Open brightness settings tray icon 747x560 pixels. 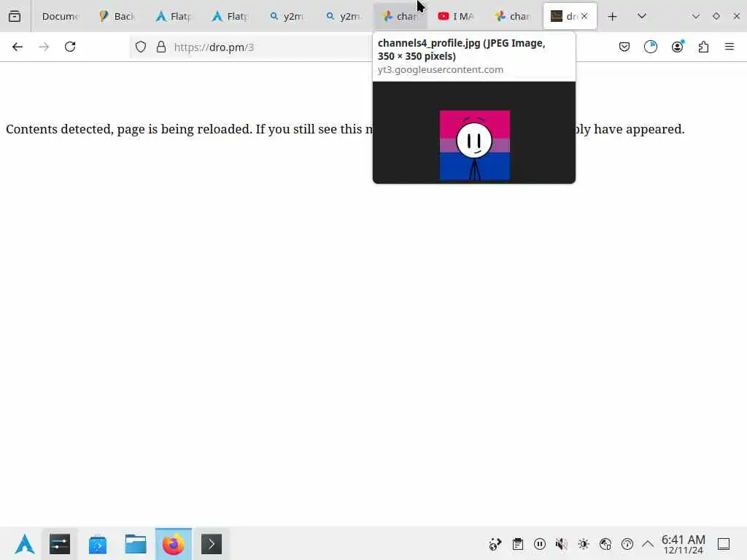[584, 544]
